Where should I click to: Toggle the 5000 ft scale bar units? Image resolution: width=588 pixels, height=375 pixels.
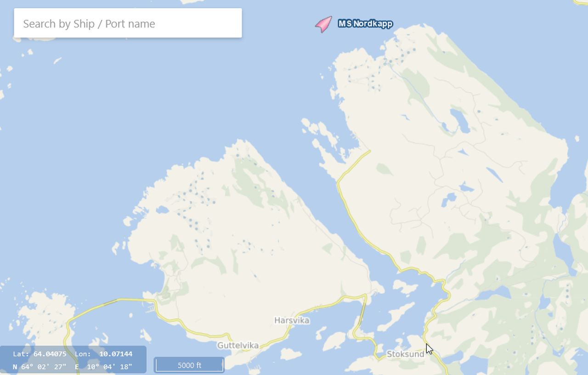[189, 365]
